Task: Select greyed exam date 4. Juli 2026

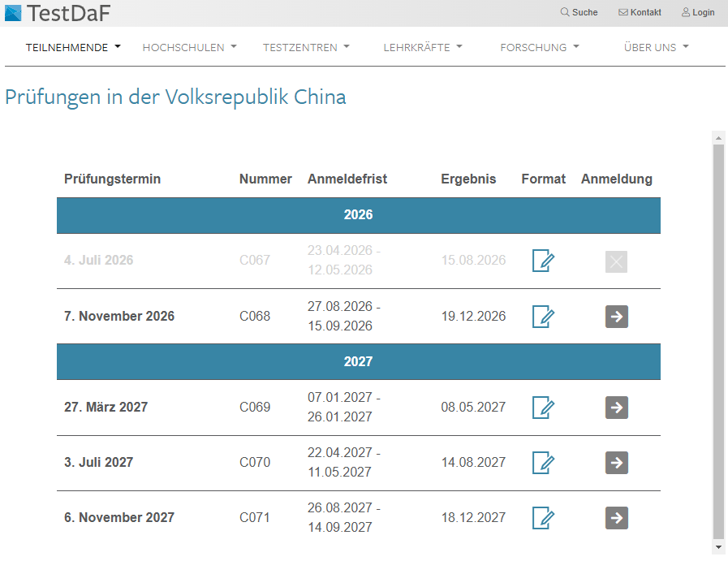Action: click(98, 260)
